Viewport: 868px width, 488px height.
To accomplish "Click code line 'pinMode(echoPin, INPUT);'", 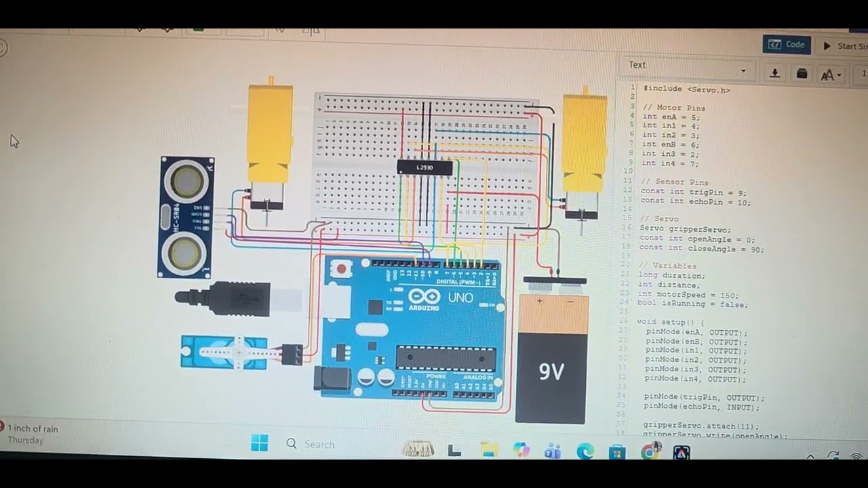I will point(701,407).
